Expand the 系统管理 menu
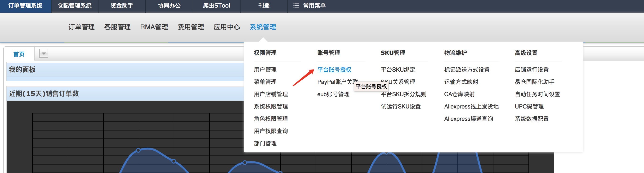The width and height of the screenshot is (644, 173). click(x=263, y=27)
